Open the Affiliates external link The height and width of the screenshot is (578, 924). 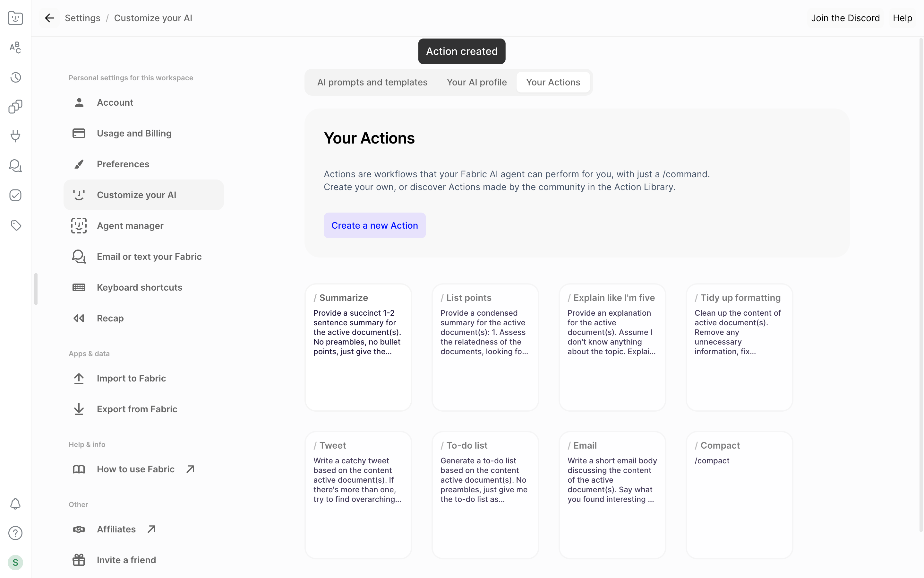(143, 529)
